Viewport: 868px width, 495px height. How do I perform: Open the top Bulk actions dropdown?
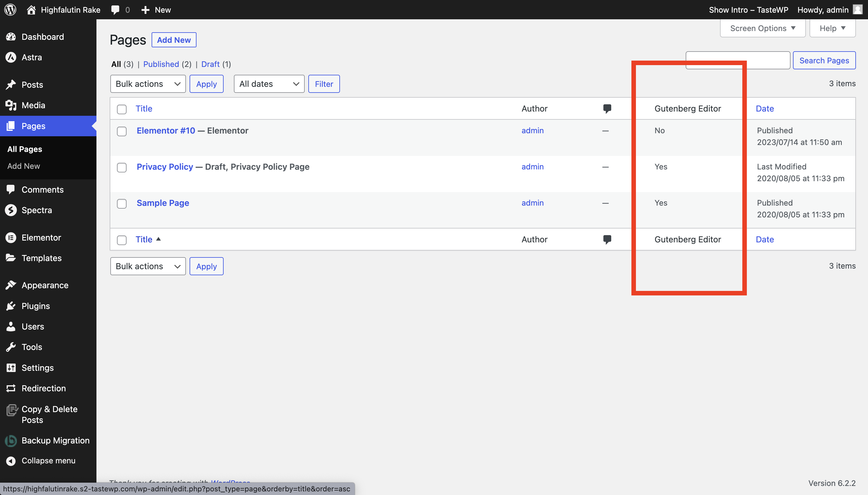coord(148,84)
